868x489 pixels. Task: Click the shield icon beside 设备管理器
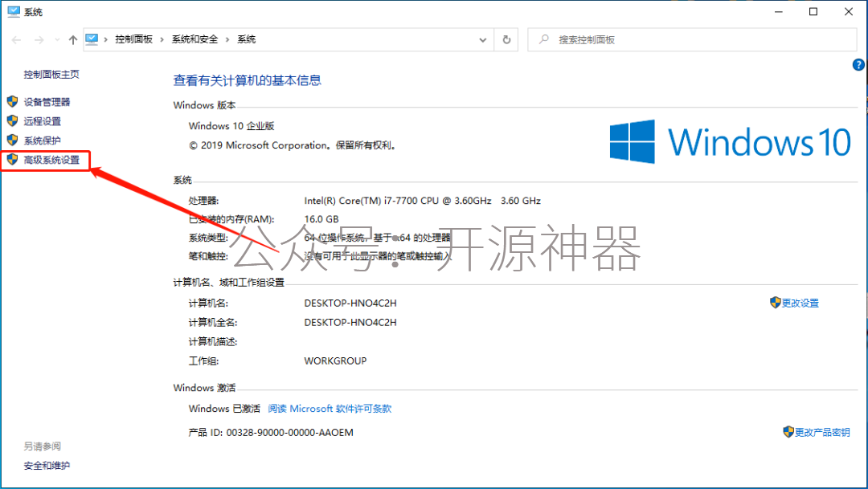[x=12, y=101]
